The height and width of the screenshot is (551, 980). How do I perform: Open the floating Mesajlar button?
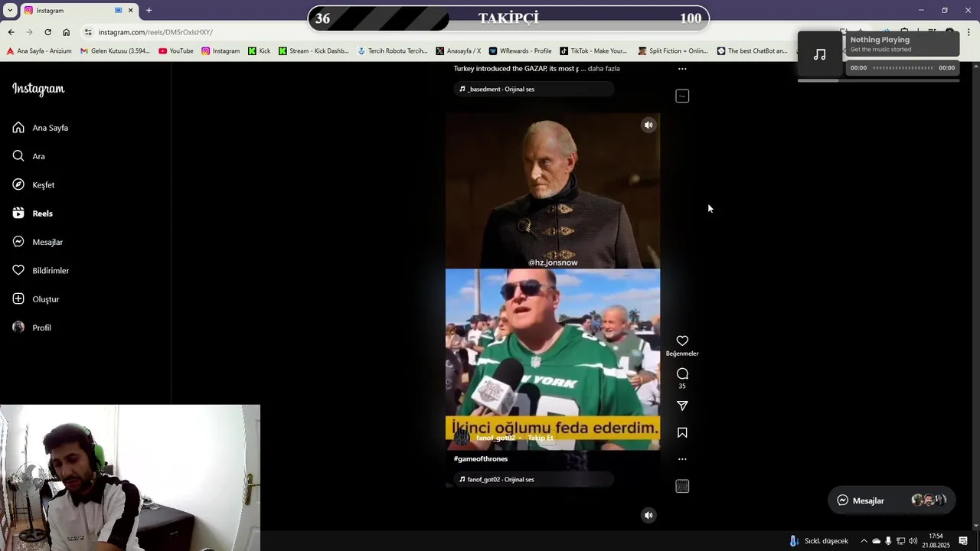tap(892, 500)
